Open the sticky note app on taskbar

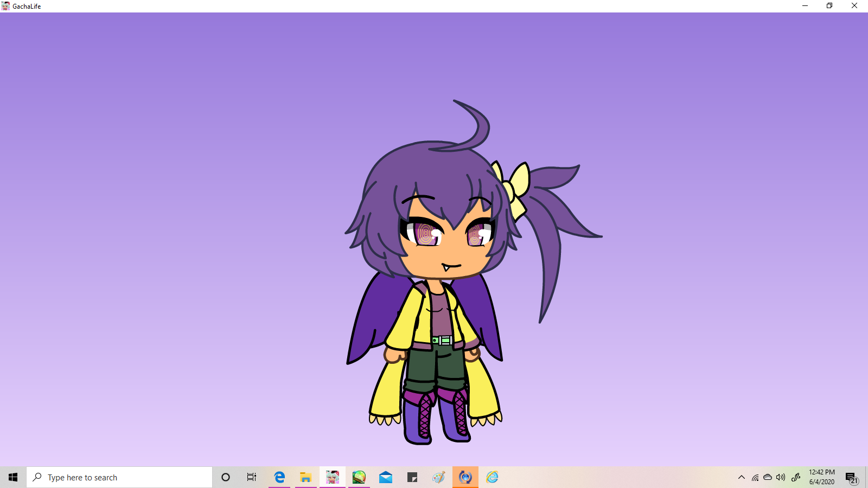coord(412,477)
